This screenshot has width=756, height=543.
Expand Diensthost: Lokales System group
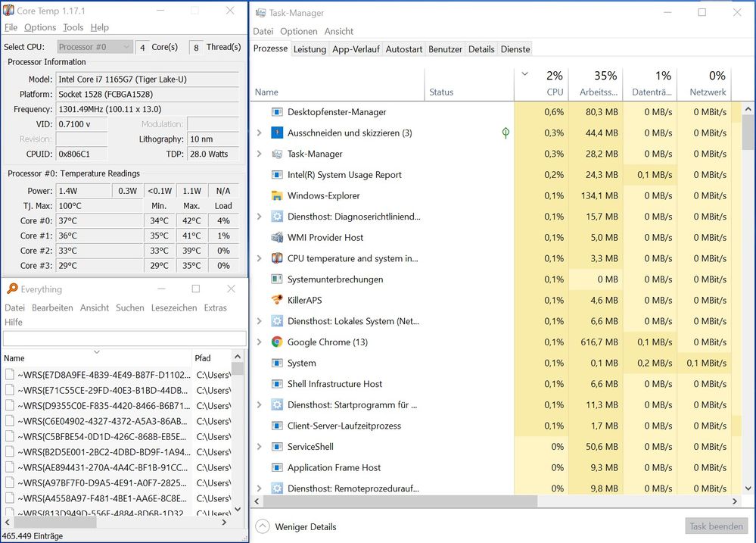260,321
